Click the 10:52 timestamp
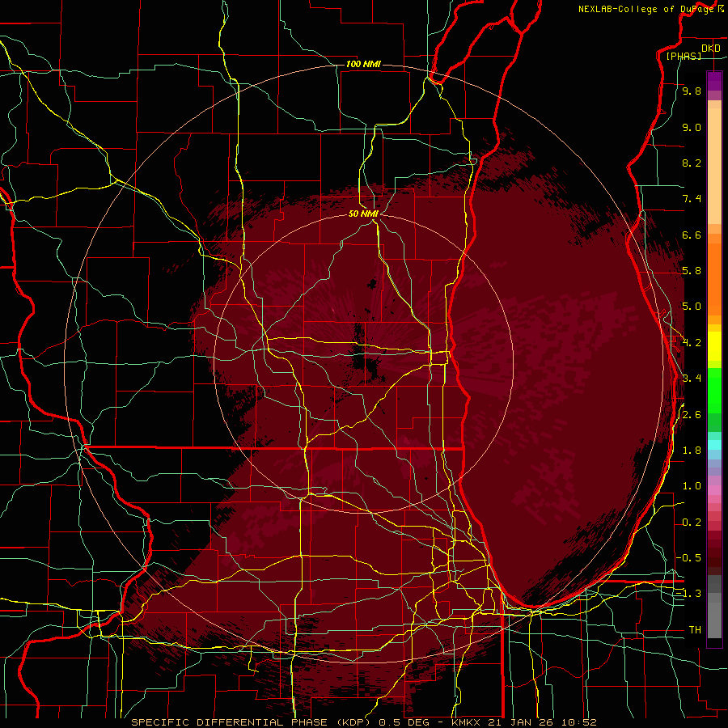This screenshot has width=728, height=728. pos(579,722)
